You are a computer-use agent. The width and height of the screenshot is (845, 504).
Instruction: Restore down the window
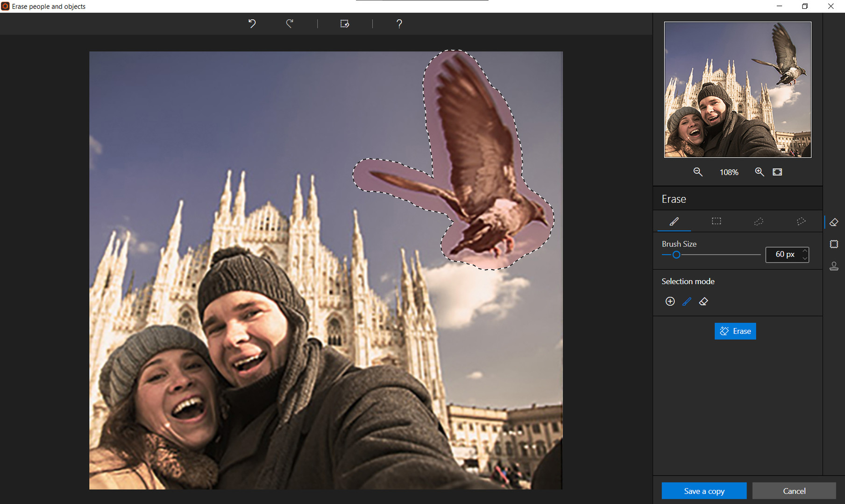pyautogui.click(x=805, y=6)
